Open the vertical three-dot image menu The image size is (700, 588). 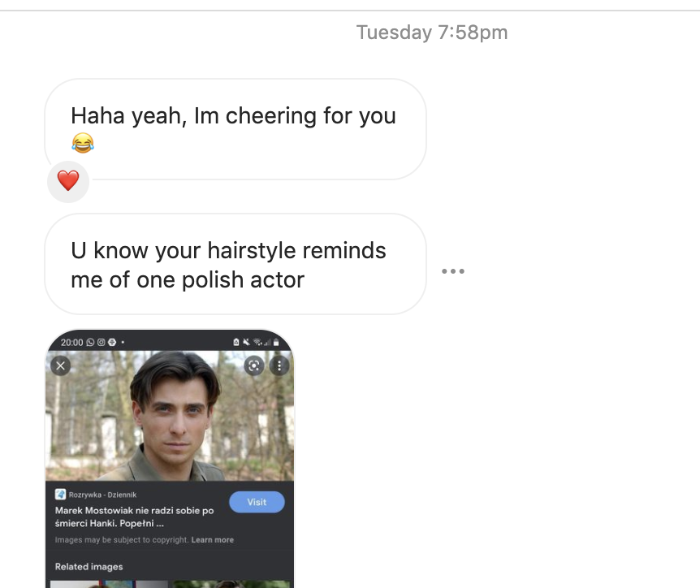coord(279,366)
